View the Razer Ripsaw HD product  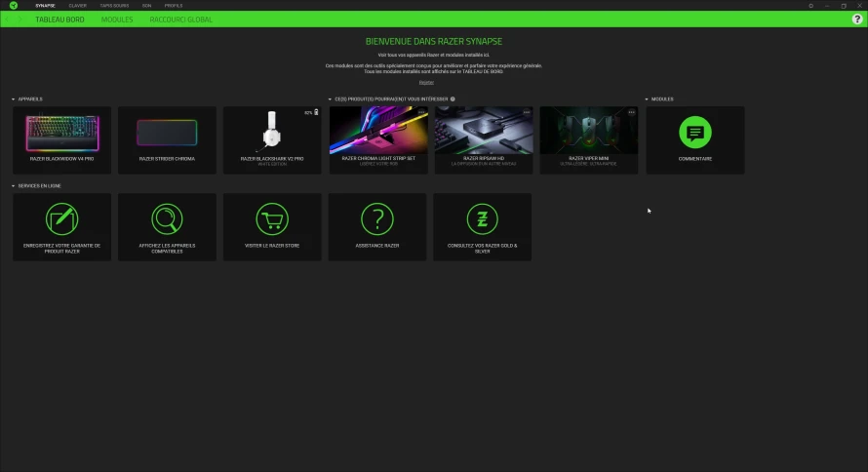(484, 140)
